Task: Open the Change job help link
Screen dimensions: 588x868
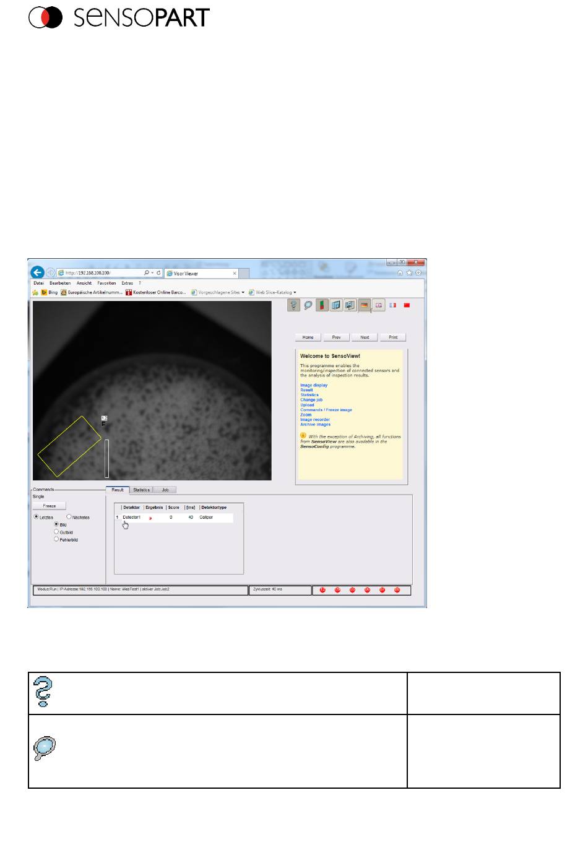Action: (311, 400)
